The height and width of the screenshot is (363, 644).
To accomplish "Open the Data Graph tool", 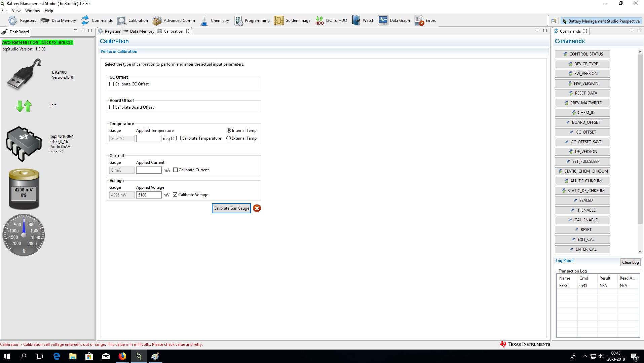I will pos(394,21).
